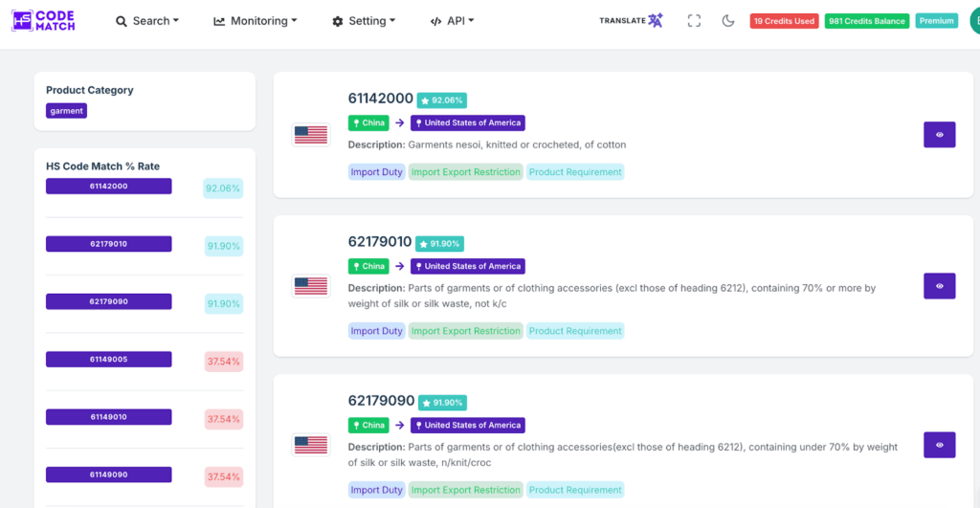Viewport: 980px width, 508px height.
Task: Select the 61149005 match rate bar
Action: pyautogui.click(x=108, y=360)
